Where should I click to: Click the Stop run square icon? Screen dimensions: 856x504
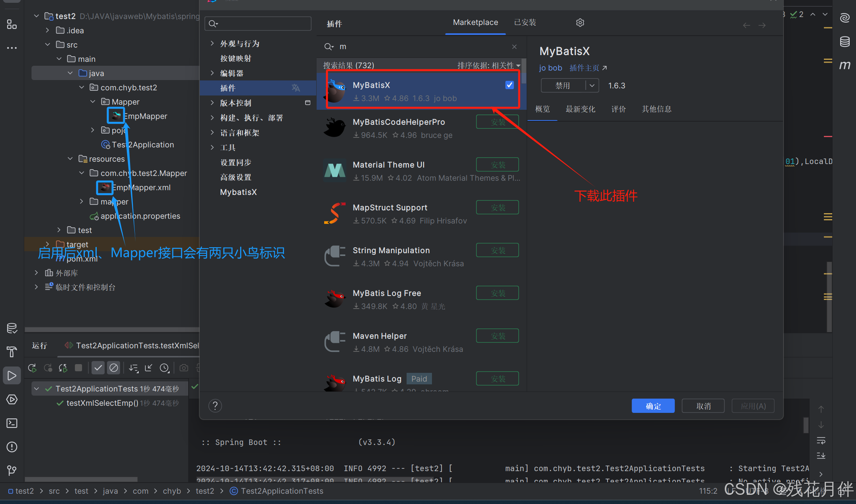(78, 368)
